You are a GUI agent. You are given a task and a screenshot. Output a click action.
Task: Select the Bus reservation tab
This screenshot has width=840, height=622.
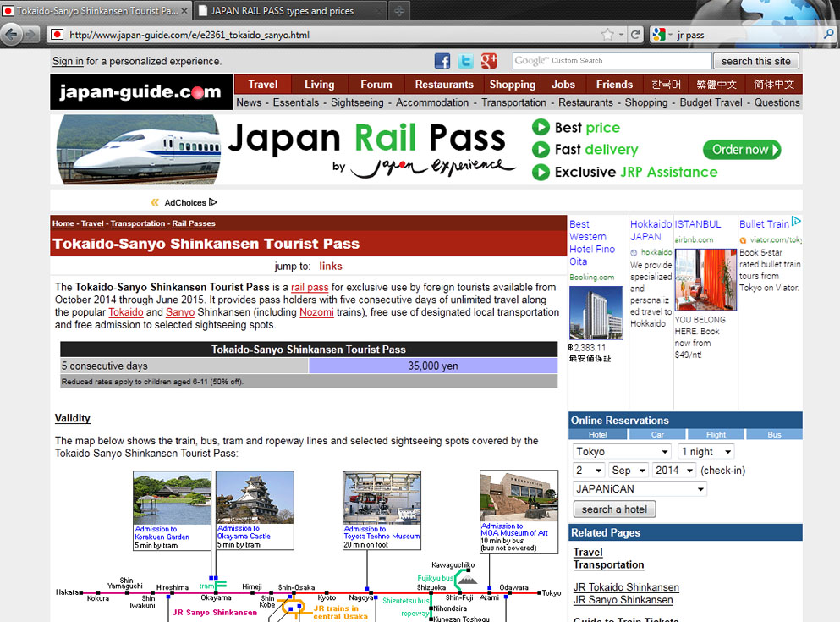pyautogui.click(x=774, y=434)
